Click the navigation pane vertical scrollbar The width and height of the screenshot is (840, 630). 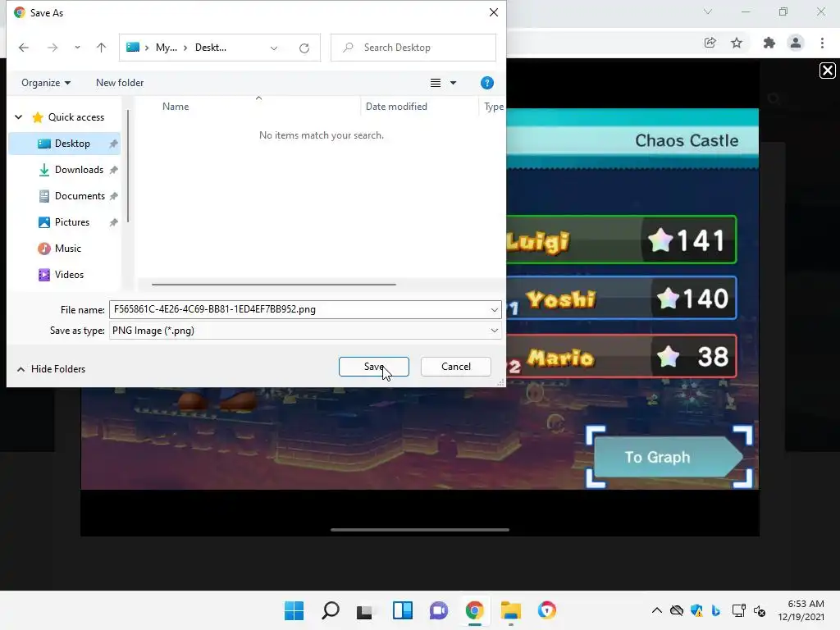pyautogui.click(x=127, y=166)
